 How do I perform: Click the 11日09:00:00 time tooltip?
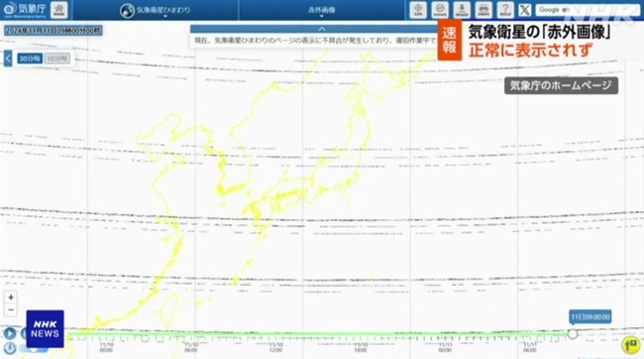pyautogui.click(x=590, y=317)
